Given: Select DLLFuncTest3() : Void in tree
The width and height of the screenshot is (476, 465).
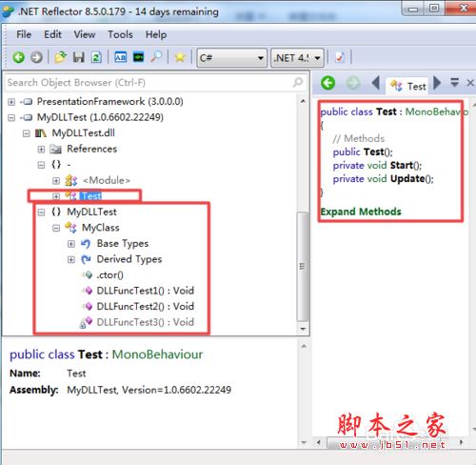Looking at the screenshot, I should tap(146, 322).
